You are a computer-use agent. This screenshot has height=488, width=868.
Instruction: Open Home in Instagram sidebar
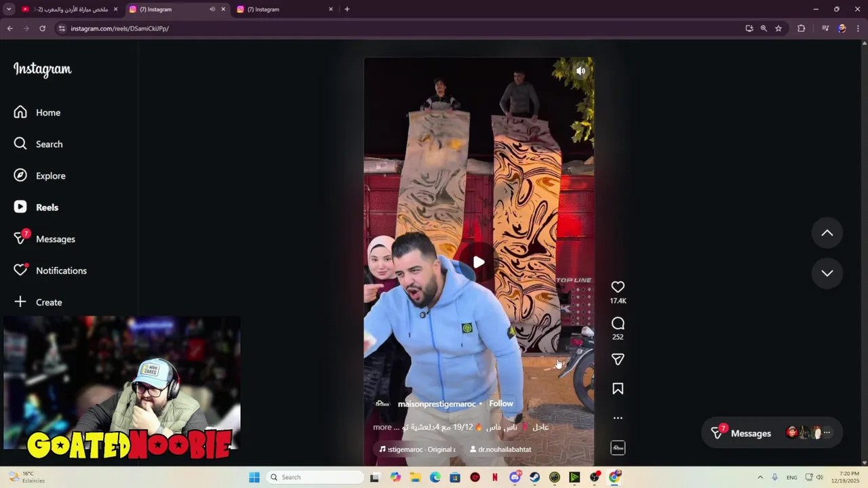tap(37, 113)
